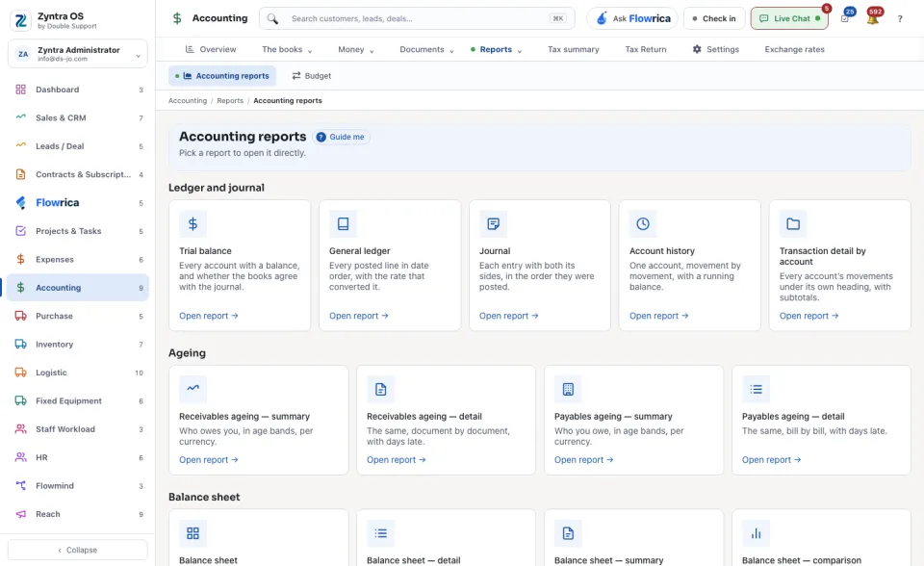
Task: Open the Tax summary tab
Action: click(x=574, y=49)
